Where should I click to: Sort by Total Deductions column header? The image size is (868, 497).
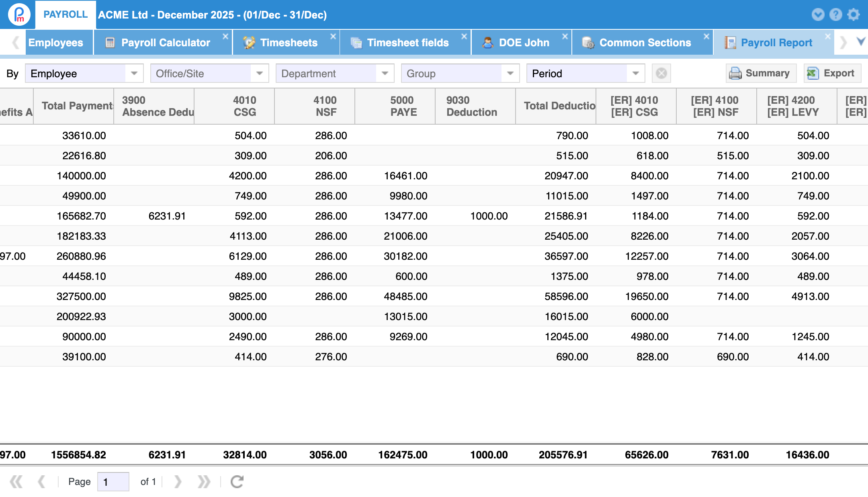coord(556,106)
